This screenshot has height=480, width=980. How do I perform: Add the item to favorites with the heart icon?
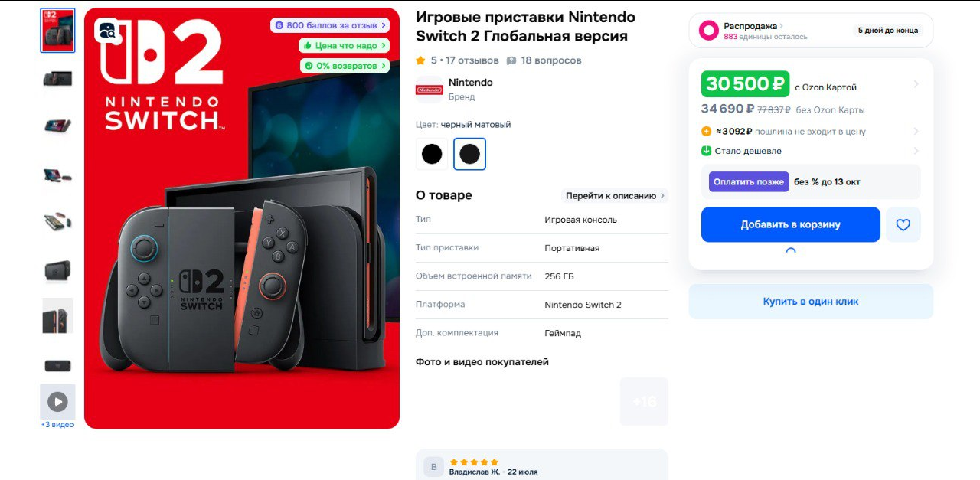(903, 224)
